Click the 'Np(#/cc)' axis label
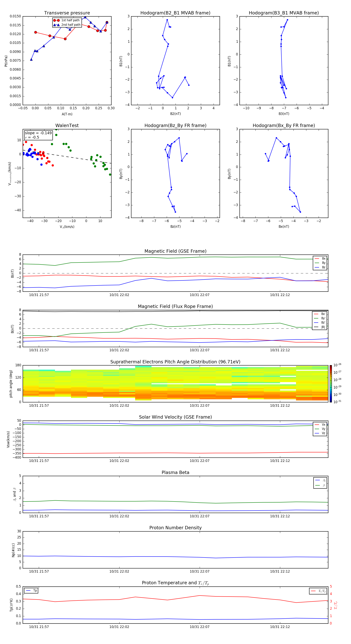The height and width of the screenshot is (644, 351). click(x=13, y=550)
